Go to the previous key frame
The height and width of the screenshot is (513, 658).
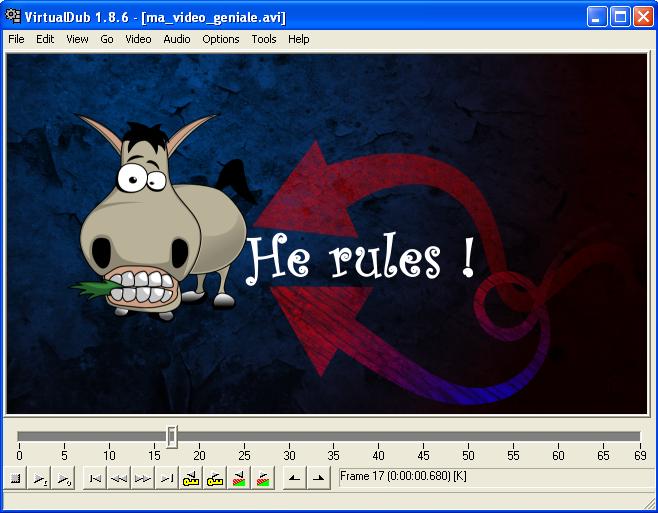coord(191,478)
